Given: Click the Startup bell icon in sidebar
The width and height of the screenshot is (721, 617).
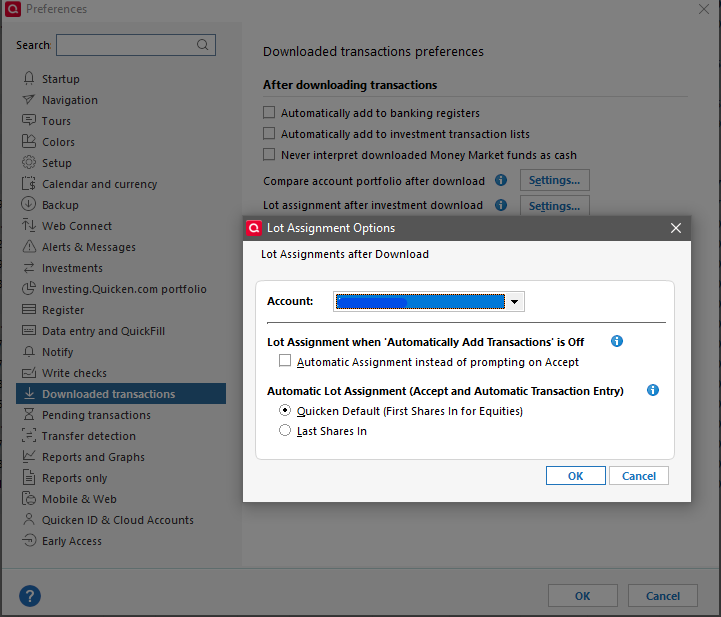Looking at the screenshot, I should [29, 79].
